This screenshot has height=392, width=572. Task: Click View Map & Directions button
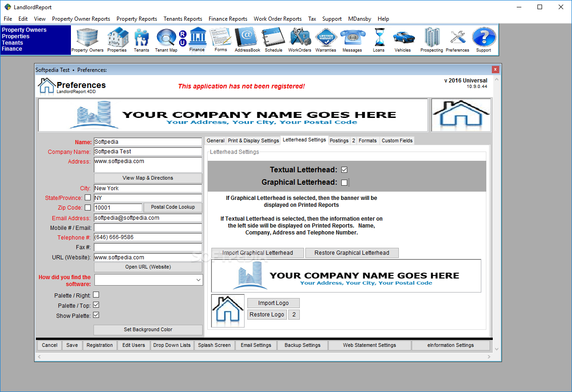(x=148, y=178)
